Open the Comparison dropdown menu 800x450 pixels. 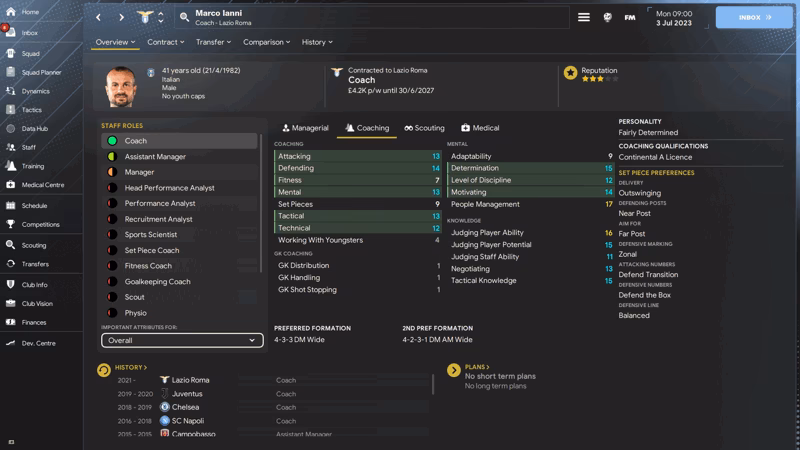266,42
